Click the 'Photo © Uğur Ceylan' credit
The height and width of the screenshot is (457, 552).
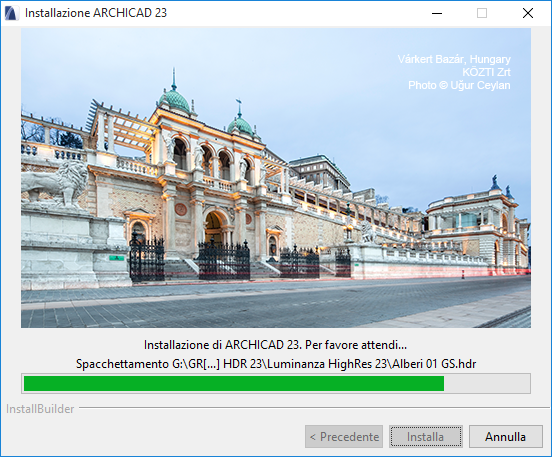coord(459,85)
